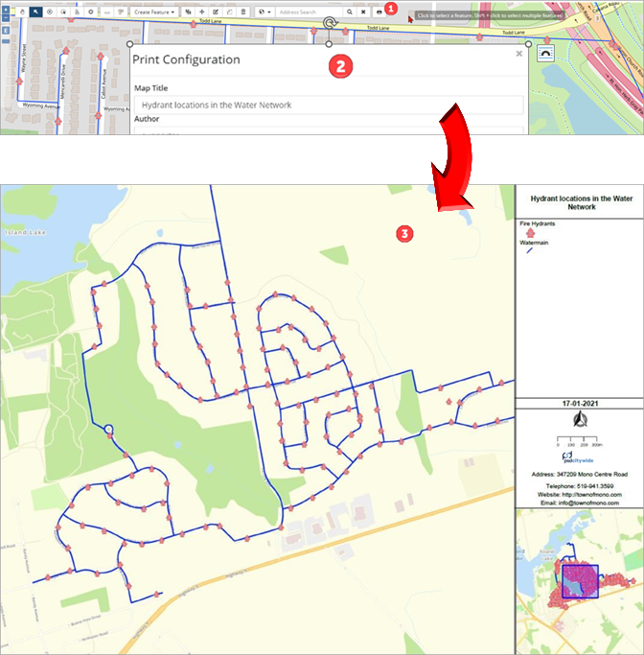Click the north arrow compass in print layout
This screenshot has height=655, width=644.
(x=580, y=419)
